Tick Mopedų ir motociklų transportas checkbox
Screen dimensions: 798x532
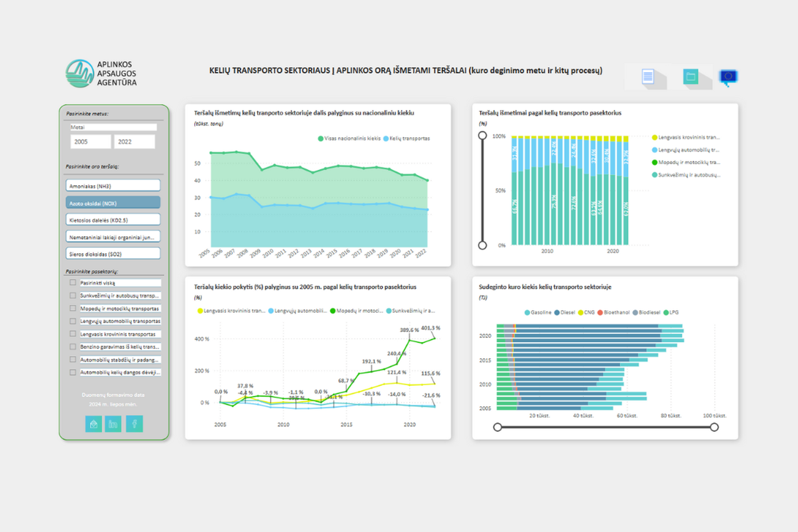(x=73, y=308)
